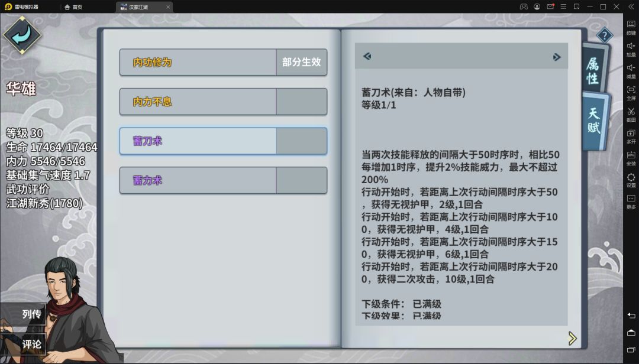Open emulator 设置 gear icon
This screenshot has width=639, height=364.
pyautogui.click(x=631, y=180)
